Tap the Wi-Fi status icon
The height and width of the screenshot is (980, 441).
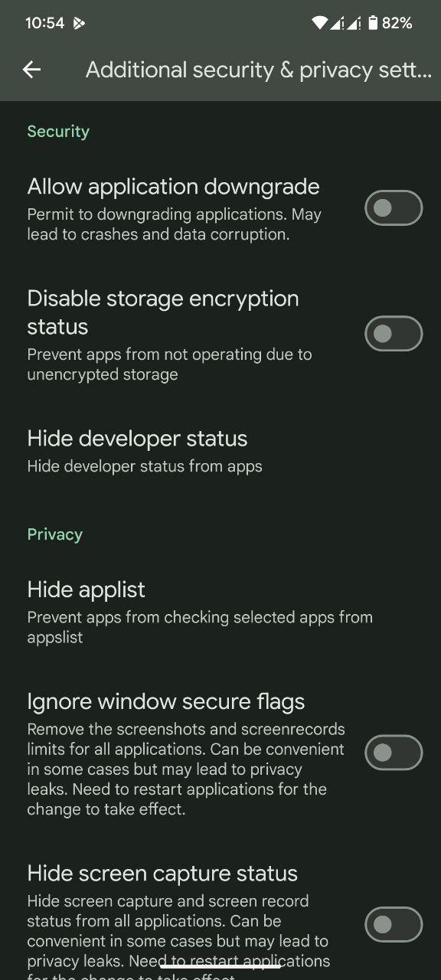pyautogui.click(x=319, y=23)
